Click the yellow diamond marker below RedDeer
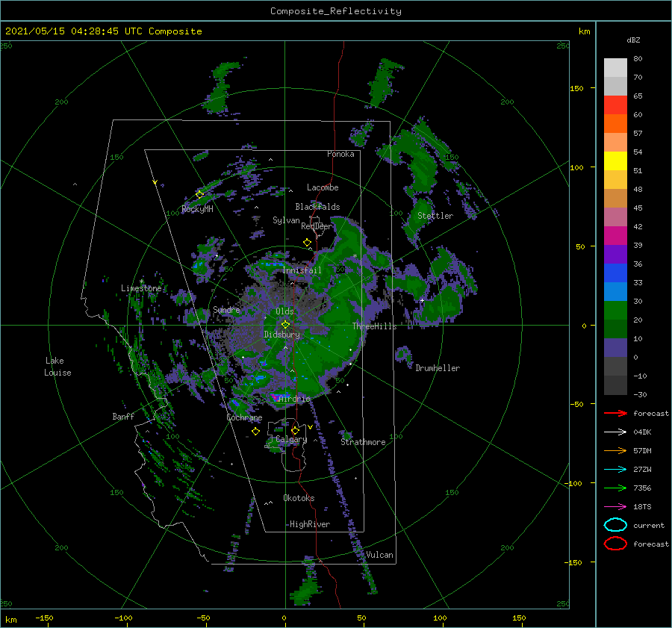The image size is (672, 628). coord(307,243)
